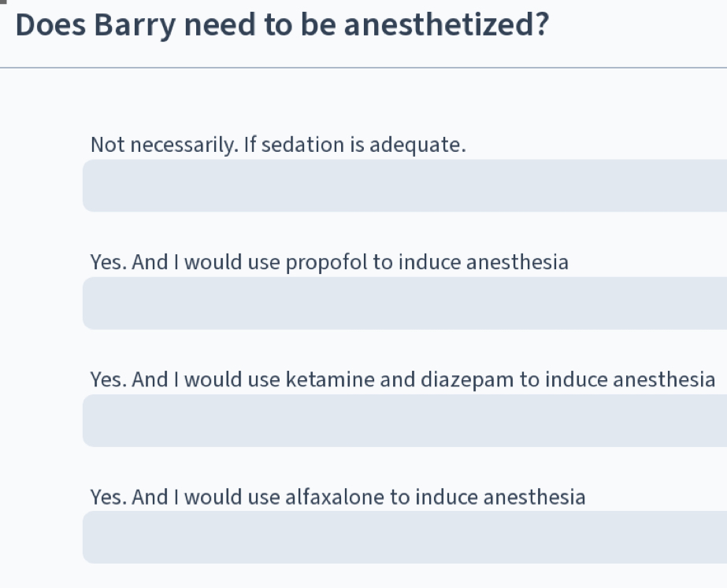The image size is (727, 588).
Task: Click the horizontal divider line below the heading
Action: 362,68
